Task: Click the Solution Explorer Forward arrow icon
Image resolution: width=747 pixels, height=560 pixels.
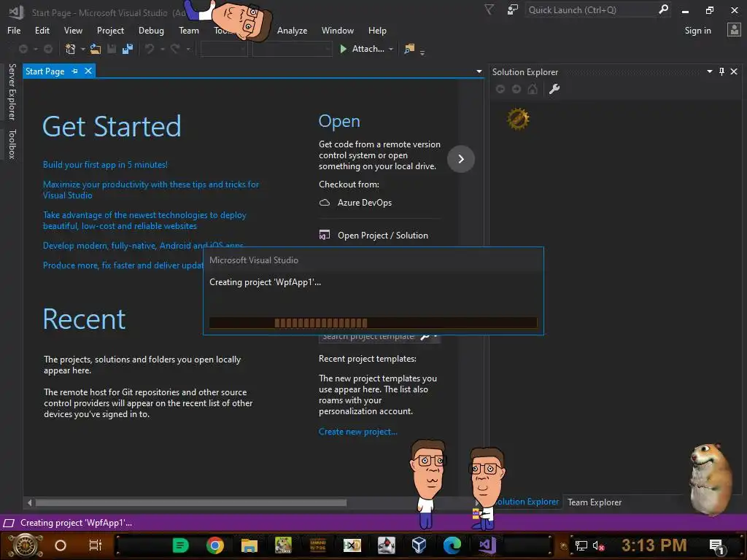Action: (x=516, y=89)
